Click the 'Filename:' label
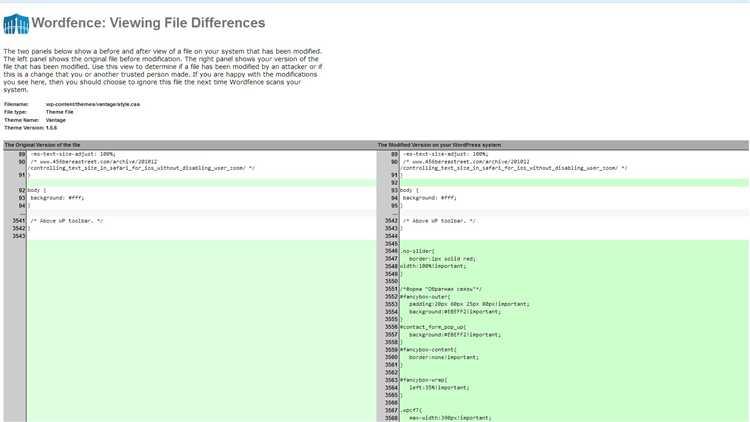This screenshot has width=750, height=422. 16,104
